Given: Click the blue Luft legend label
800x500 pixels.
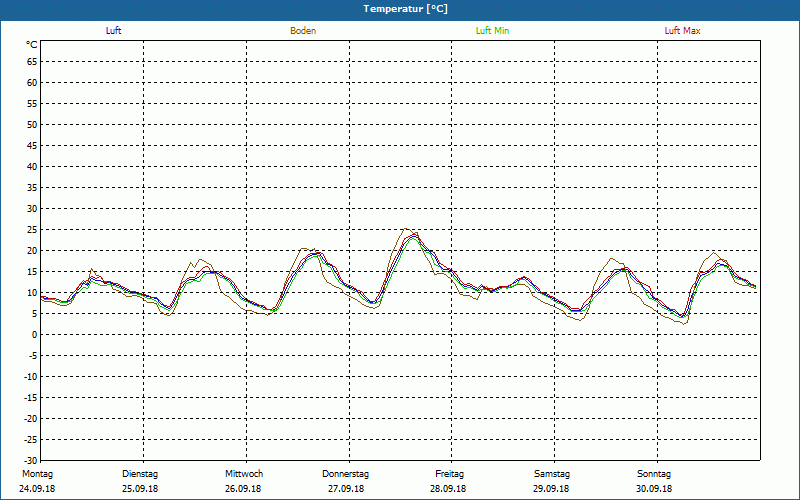Looking at the screenshot, I should pyautogui.click(x=113, y=31).
